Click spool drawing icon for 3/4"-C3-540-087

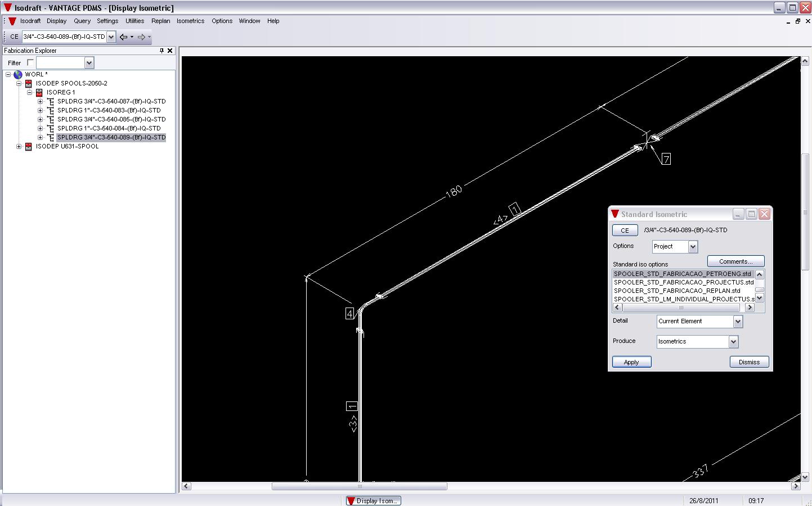coord(50,101)
